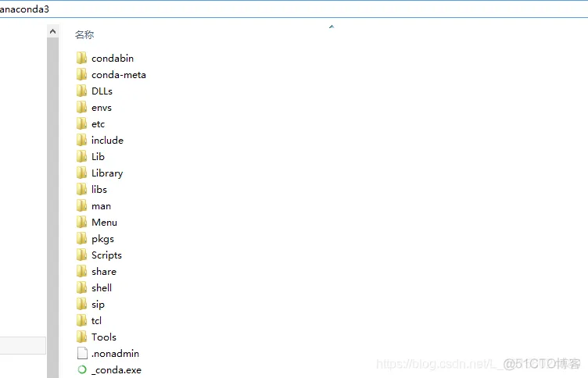Click the shell folder icon
The width and height of the screenshot is (588, 378).
81,287
